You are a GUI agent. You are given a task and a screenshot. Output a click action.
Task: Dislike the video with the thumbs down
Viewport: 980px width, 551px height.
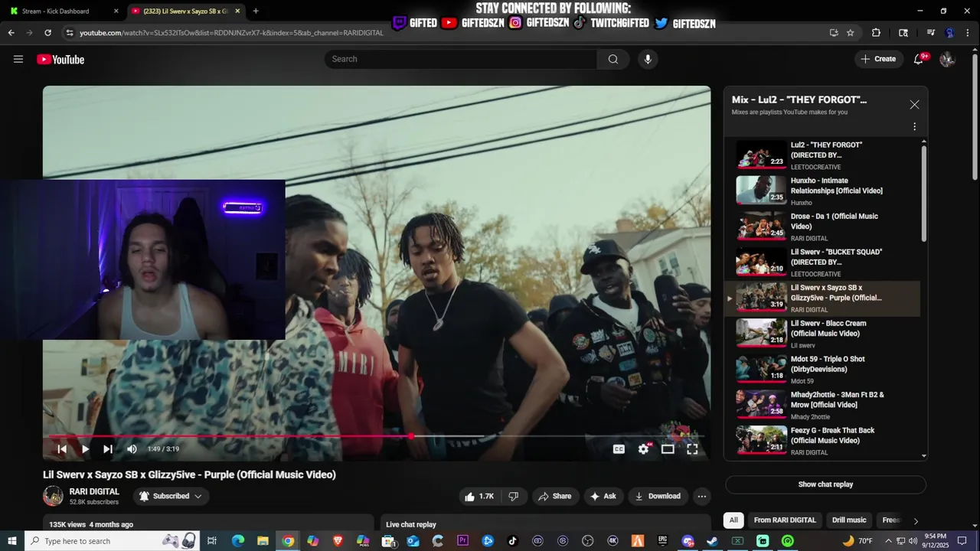pyautogui.click(x=514, y=496)
